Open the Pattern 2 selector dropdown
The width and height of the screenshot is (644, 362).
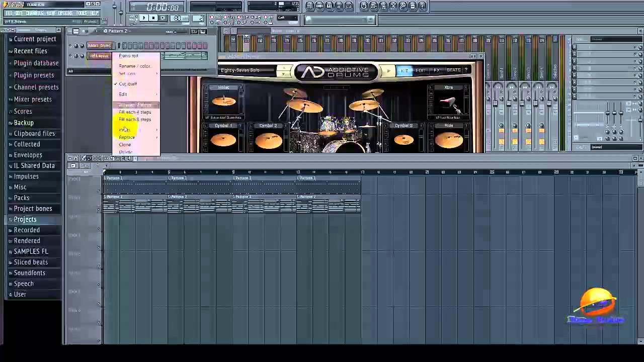coord(117,31)
